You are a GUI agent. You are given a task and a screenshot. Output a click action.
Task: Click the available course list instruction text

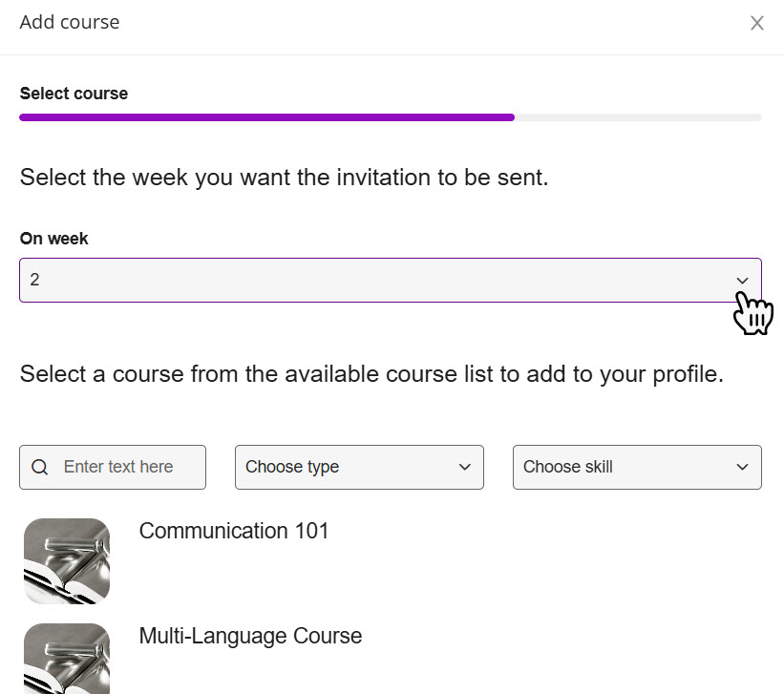(371, 374)
